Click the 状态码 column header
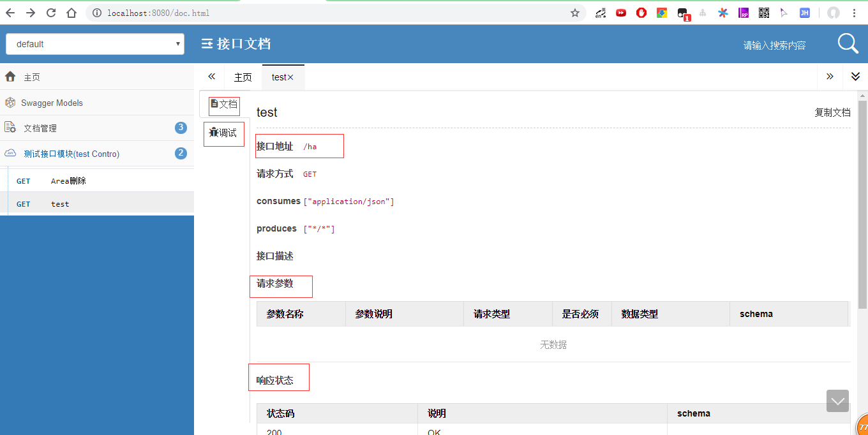The image size is (868, 435). click(337, 413)
